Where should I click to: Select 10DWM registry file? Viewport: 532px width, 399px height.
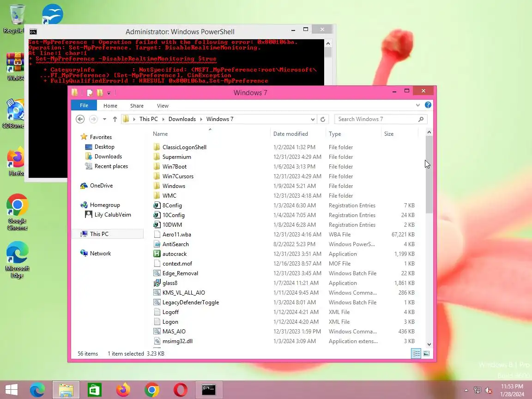(x=172, y=225)
